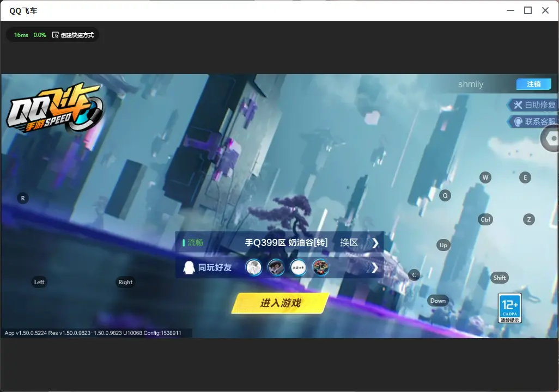Click the shmily username text
The image size is (559, 392).
coord(471,84)
